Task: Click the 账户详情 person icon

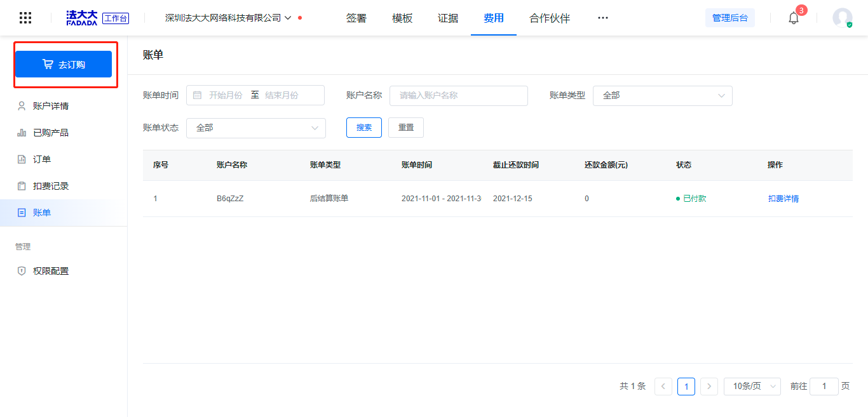Action: 22,106
